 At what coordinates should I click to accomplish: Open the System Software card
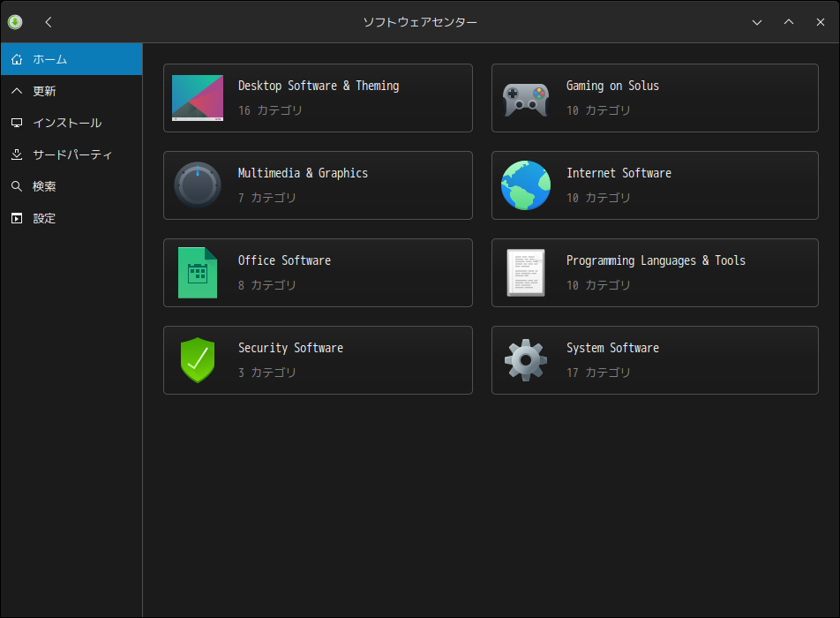(x=656, y=360)
